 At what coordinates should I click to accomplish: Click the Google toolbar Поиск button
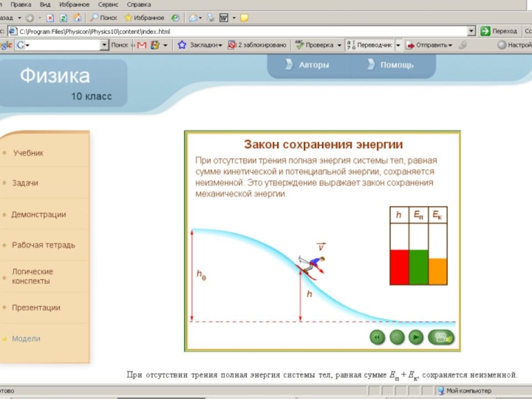click(120, 45)
